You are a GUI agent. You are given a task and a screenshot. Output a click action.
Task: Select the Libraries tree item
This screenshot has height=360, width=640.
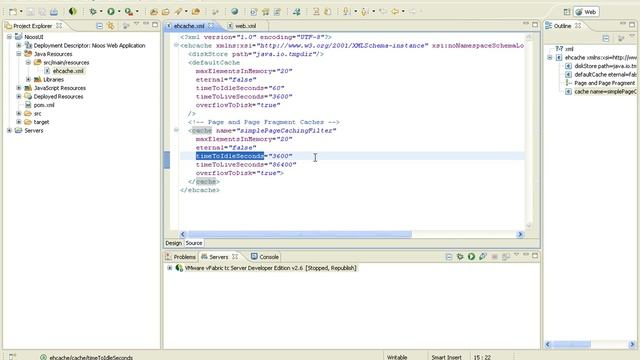53,80
